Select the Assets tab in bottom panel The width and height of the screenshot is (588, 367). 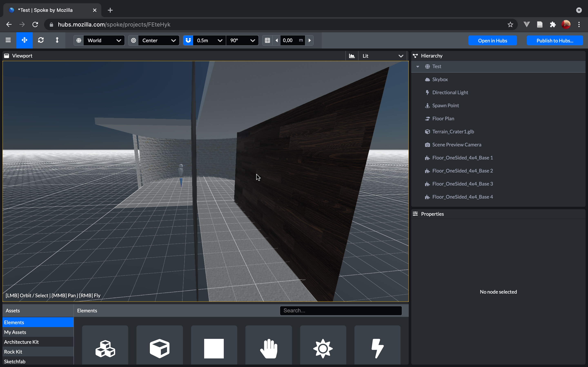[x=12, y=310]
